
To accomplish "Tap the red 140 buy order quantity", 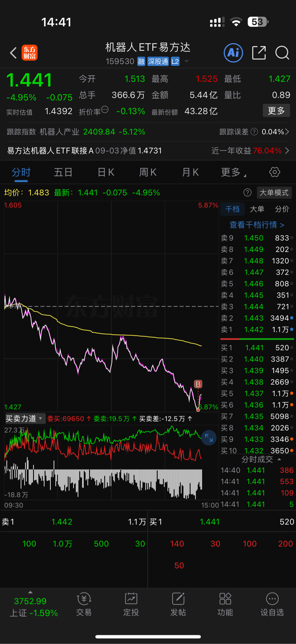I will (x=177, y=544).
